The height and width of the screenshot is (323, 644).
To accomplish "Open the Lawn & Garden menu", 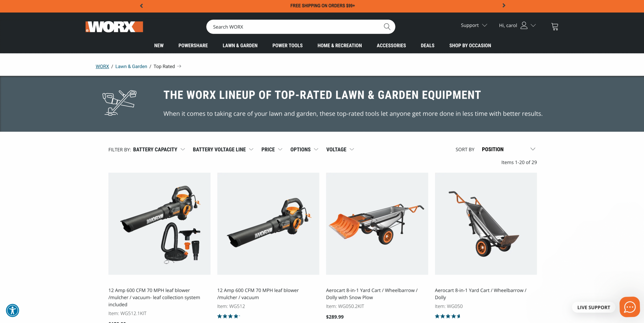I will tap(240, 45).
